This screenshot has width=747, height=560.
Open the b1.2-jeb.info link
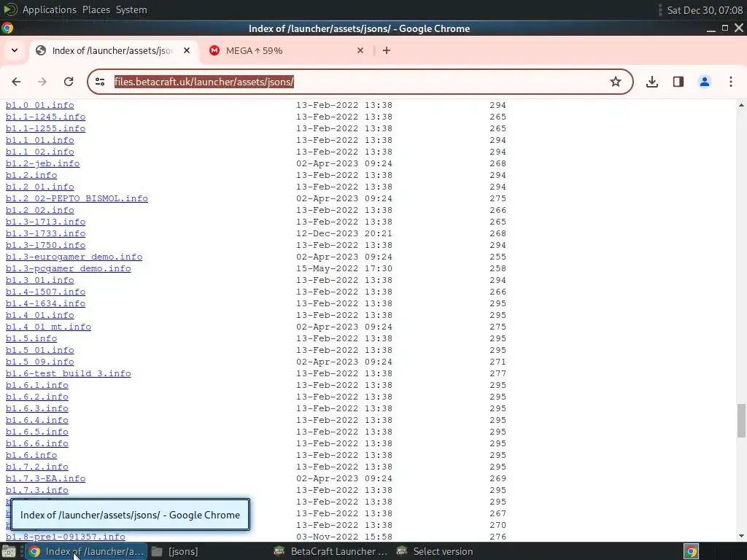coord(43,163)
